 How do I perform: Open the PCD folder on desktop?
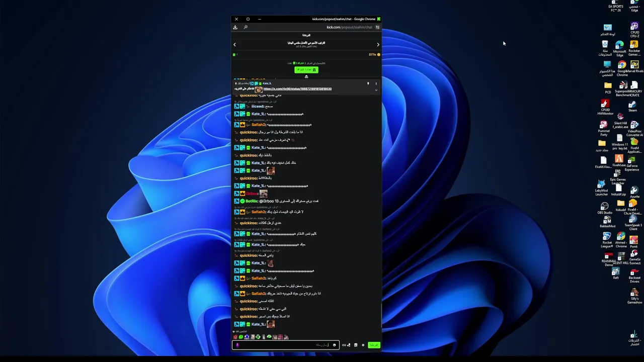(x=608, y=88)
